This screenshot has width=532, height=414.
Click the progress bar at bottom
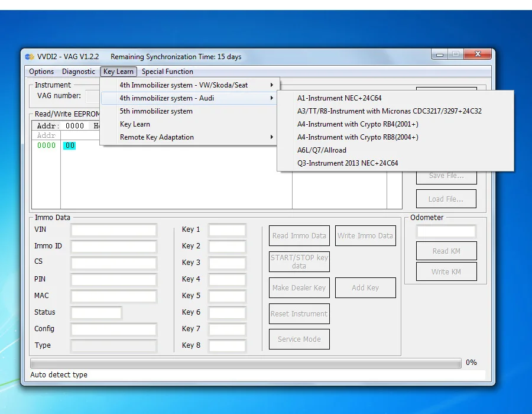pyautogui.click(x=246, y=363)
